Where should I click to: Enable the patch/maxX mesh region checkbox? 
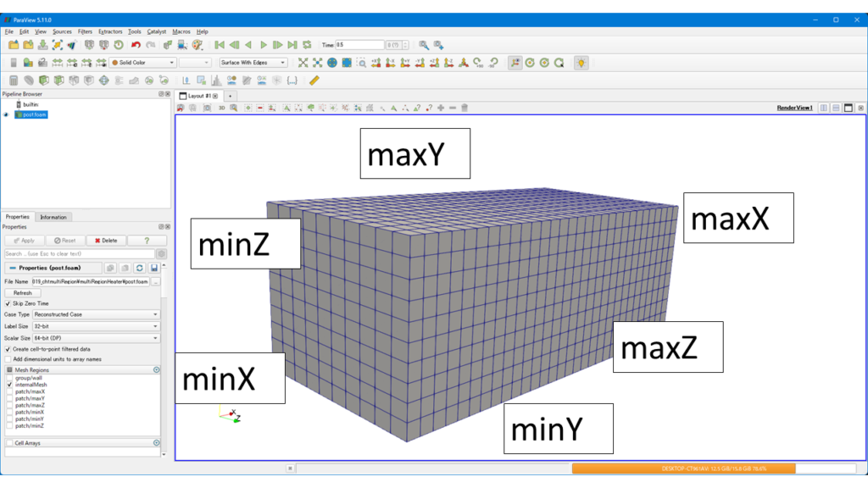(x=9, y=392)
